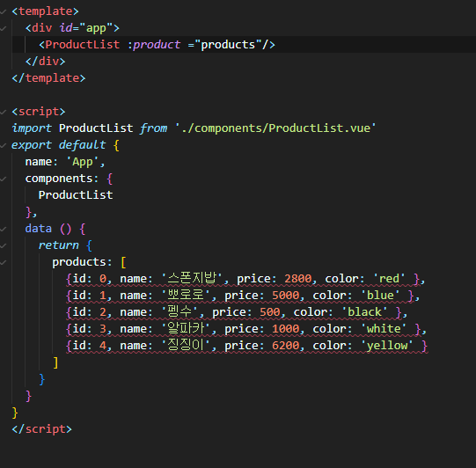Collapse the products array fold chevron
Viewport: 476px width, 468px height.
pyautogui.click(x=3, y=262)
